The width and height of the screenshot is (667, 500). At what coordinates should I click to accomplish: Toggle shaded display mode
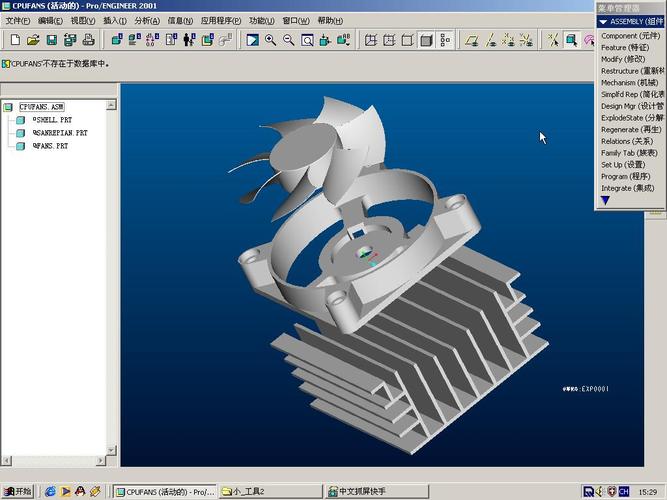[x=426, y=40]
